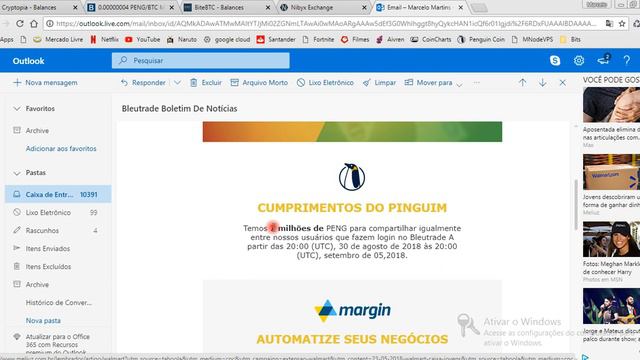This screenshot has height=360, width=640.
Task: Open the Meghan Markle photo ad
Action: coord(611,239)
